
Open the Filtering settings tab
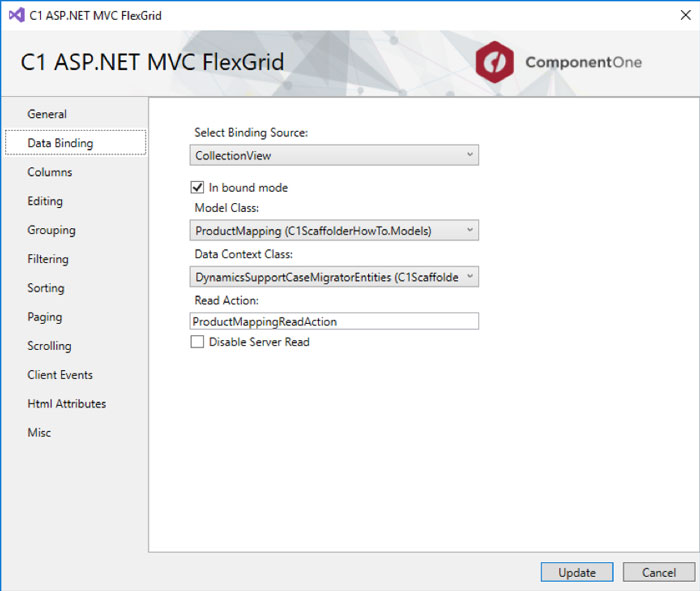(x=48, y=259)
